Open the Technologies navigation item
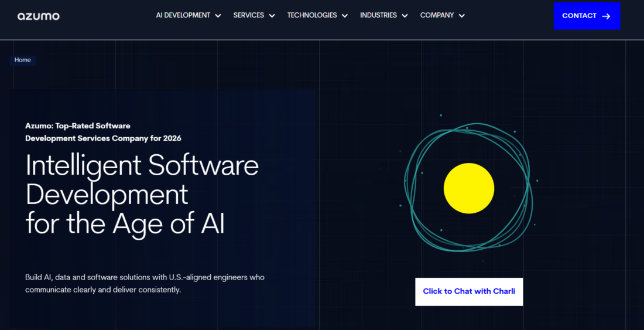Screen dimensions: 644x330 pos(311,15)
